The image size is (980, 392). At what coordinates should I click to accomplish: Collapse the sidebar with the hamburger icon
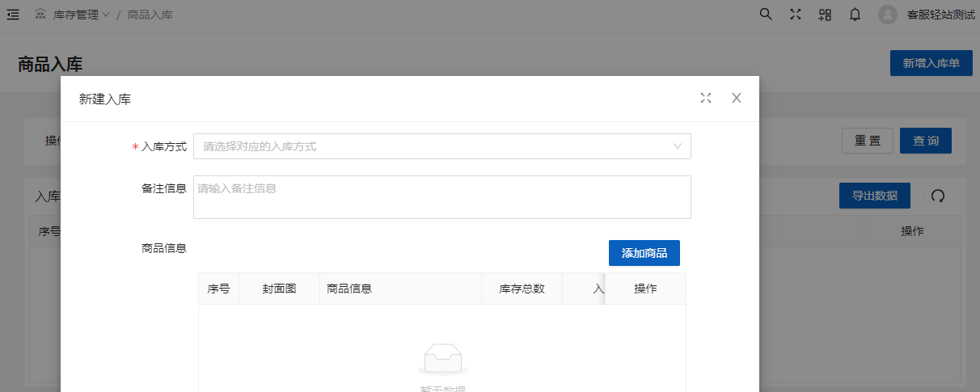[x=13, y=15]
